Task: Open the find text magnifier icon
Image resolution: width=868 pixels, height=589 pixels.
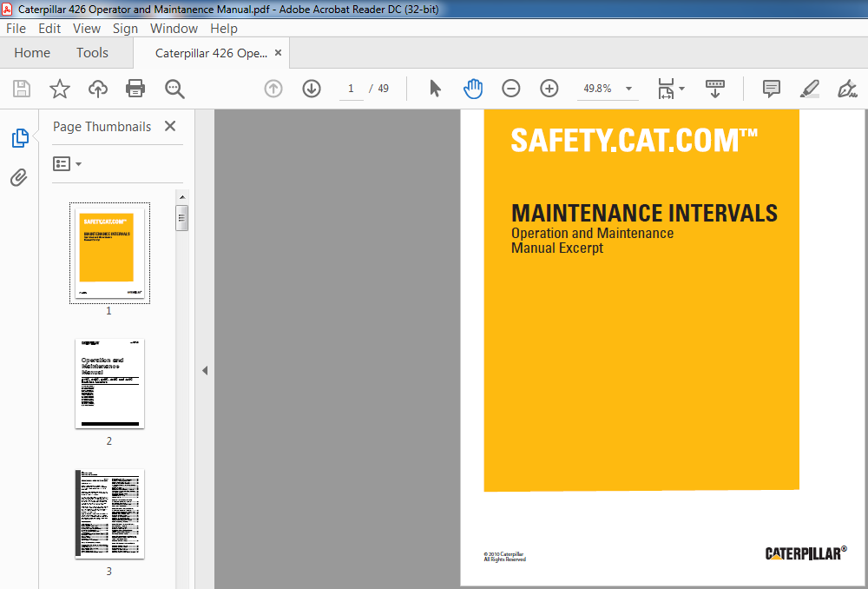Action: 174,89
